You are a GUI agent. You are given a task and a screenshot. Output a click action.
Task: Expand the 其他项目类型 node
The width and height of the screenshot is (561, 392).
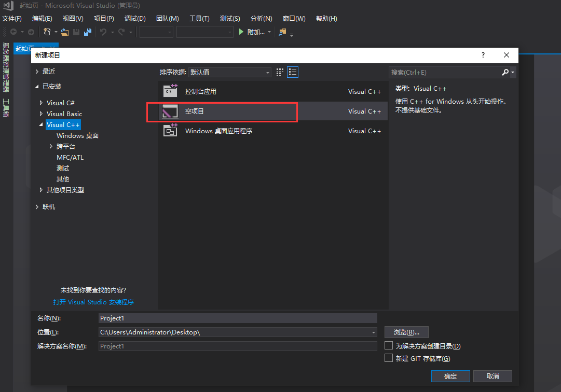(41, 190)
